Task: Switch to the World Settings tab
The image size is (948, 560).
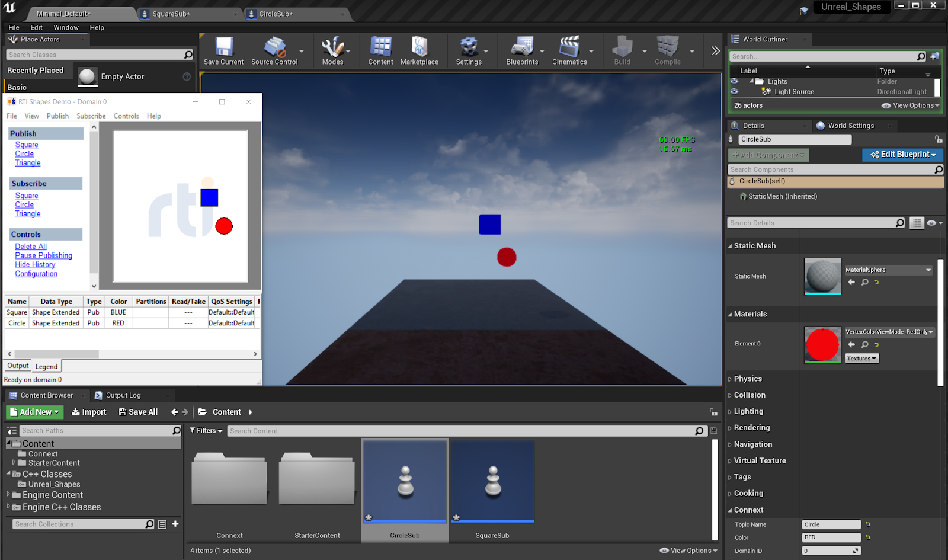Action: point(850,126)
